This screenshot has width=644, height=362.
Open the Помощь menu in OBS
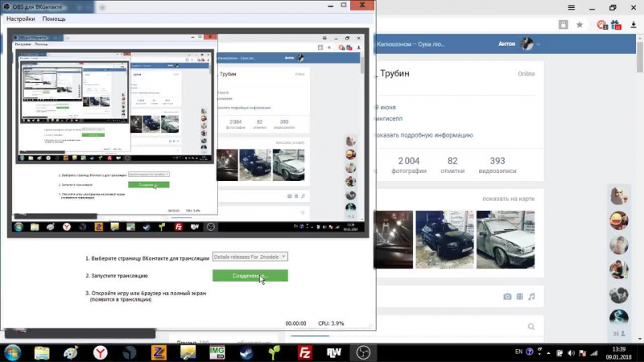54,19
